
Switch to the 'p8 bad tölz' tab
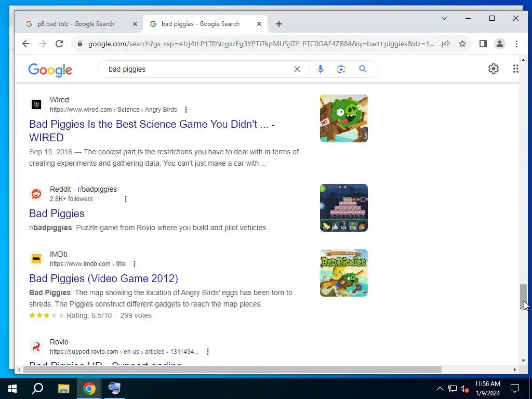point(76,24)
